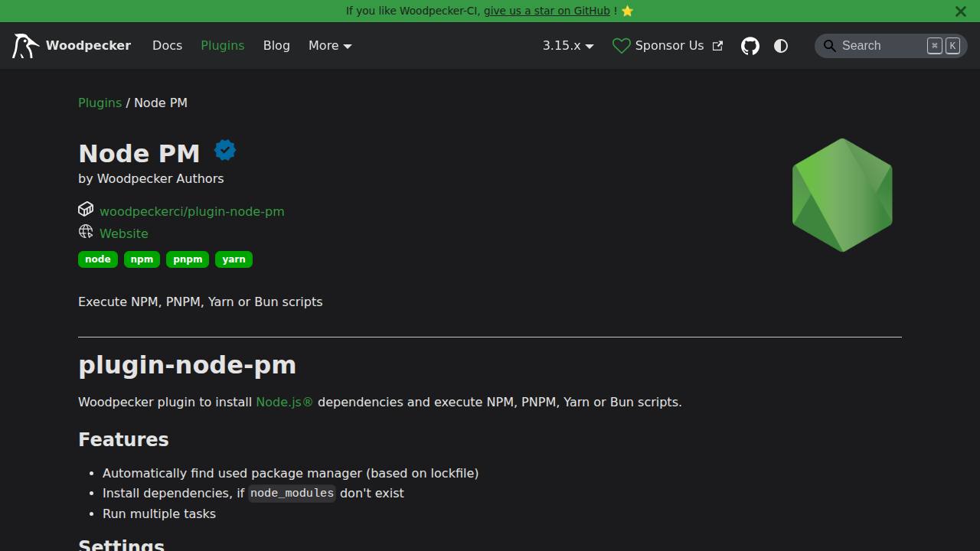Click the Sponsor Us link
The image size is (980, 551).
click(x=668, y=46)
